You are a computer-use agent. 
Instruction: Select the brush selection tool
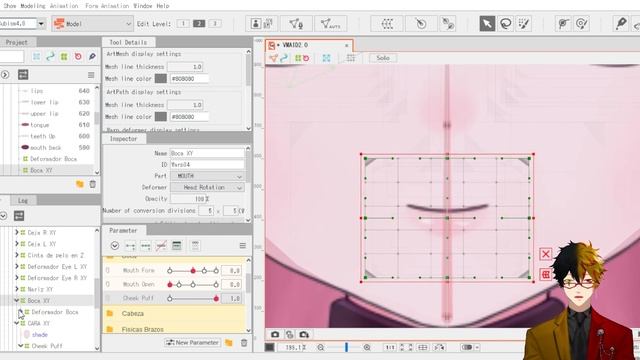click(524, 24)
